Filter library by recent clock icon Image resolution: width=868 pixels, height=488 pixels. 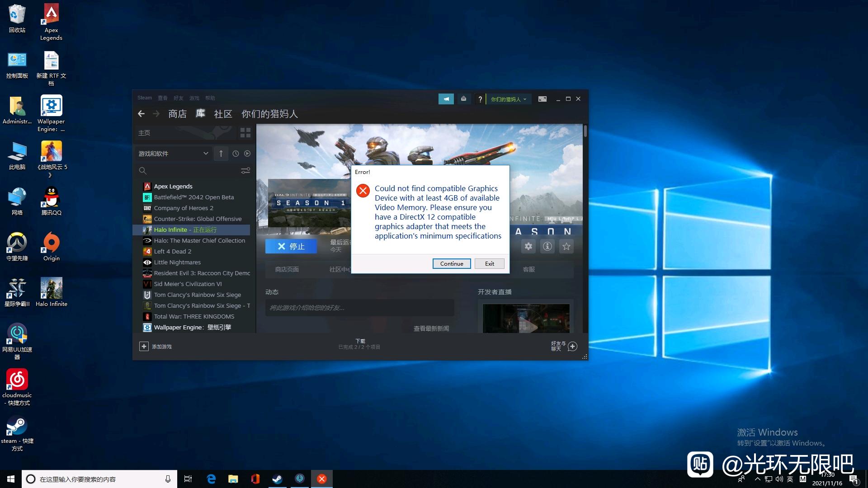[236, 154]
